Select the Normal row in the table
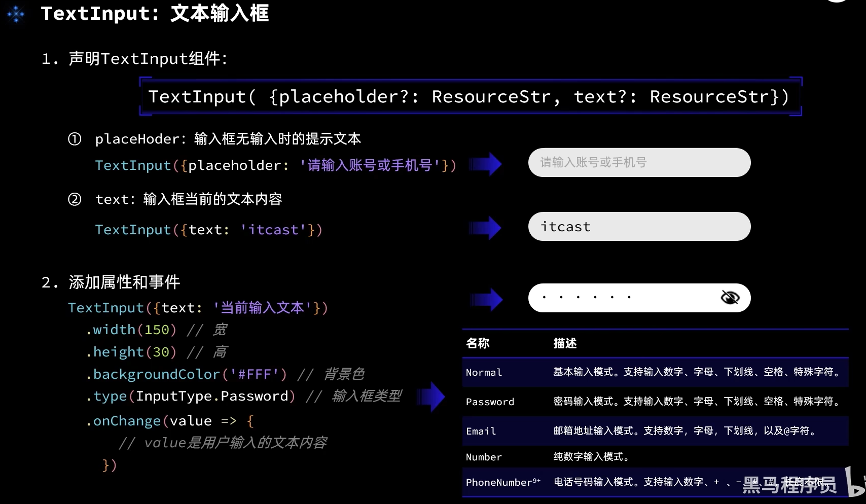This screenshot has width=866, height=504. (655, 373)
